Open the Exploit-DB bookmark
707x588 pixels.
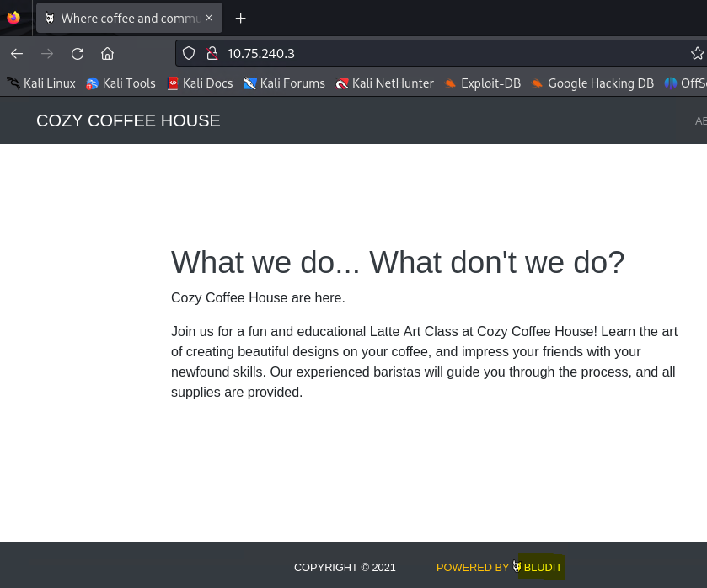point(483,83)
